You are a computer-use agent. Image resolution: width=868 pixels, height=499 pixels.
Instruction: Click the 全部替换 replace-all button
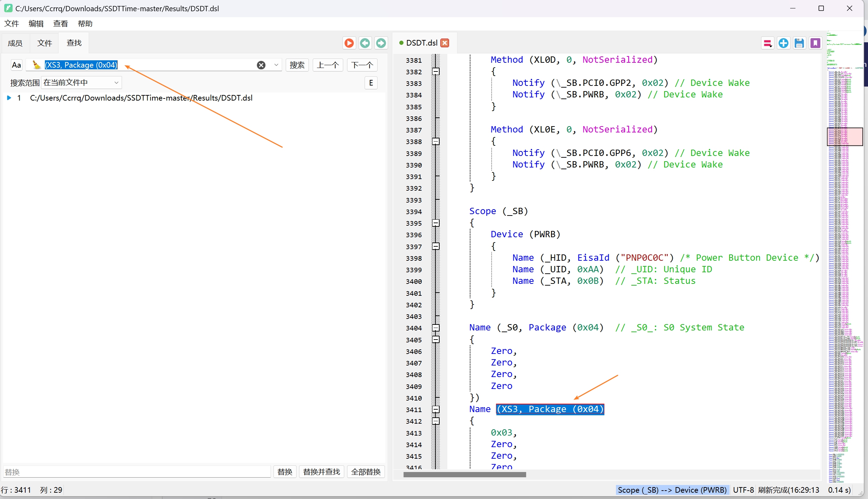366,472
